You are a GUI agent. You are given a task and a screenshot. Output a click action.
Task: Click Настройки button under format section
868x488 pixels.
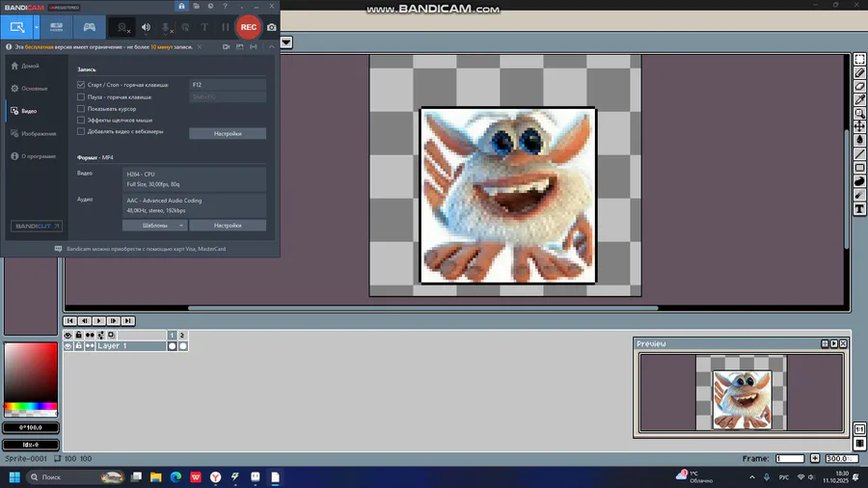228,225
